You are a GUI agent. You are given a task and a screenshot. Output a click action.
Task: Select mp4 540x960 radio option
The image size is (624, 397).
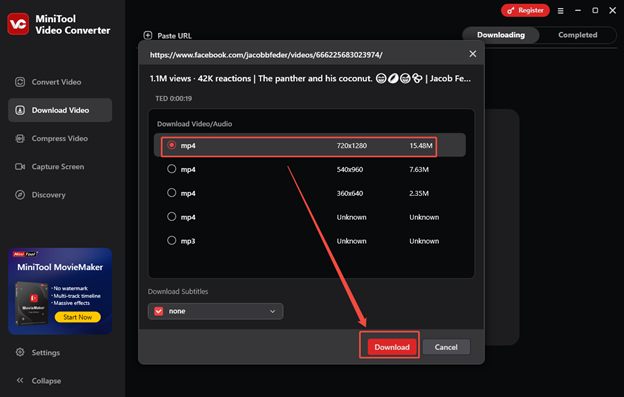[x=172, y=169]
